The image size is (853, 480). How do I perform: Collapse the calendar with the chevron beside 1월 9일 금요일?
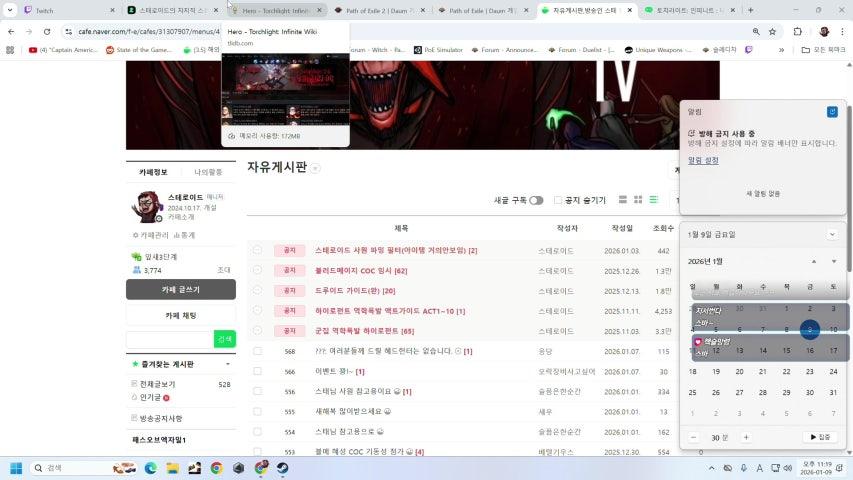[x=832, y=235]
